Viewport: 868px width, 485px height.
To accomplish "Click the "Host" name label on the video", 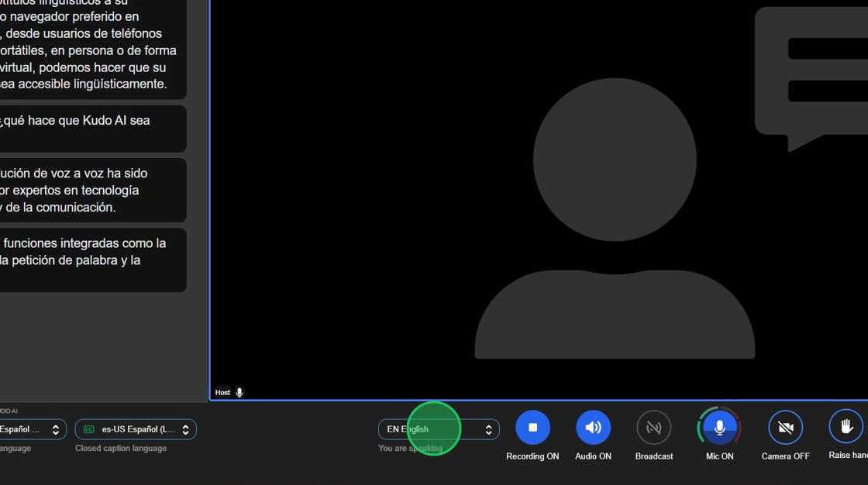I will pyautogui.click(x=222, y=393).
